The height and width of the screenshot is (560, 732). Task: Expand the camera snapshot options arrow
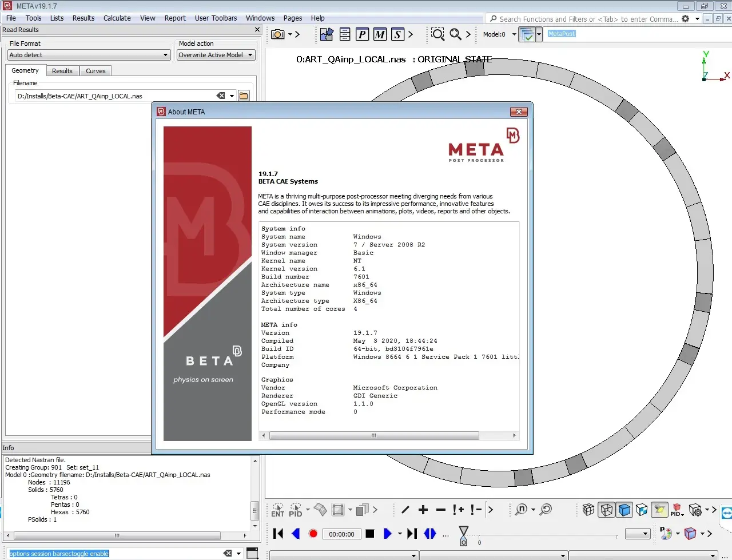click(x=290, y=34)
